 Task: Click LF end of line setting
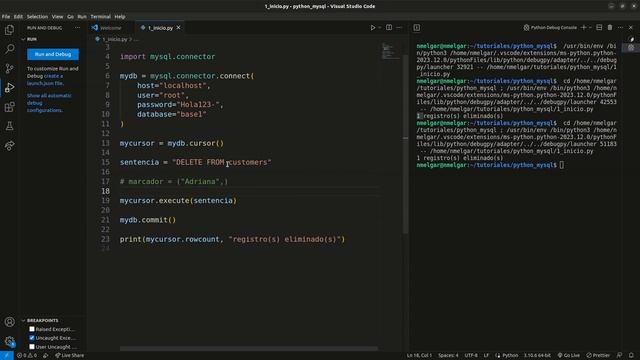click(486, 356)
